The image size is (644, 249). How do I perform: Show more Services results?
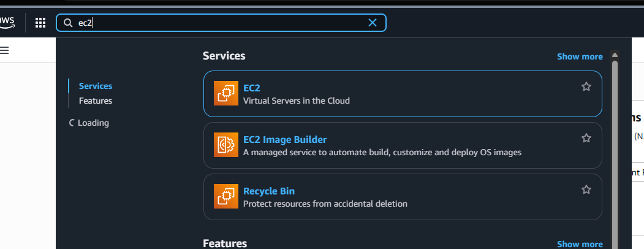(x=580, y=56)
